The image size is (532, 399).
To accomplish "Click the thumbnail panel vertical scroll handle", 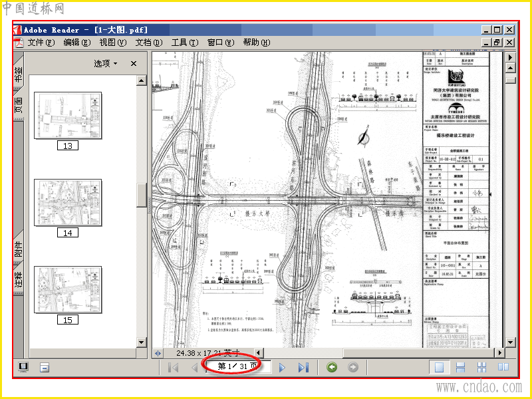I will click(142, 195).
